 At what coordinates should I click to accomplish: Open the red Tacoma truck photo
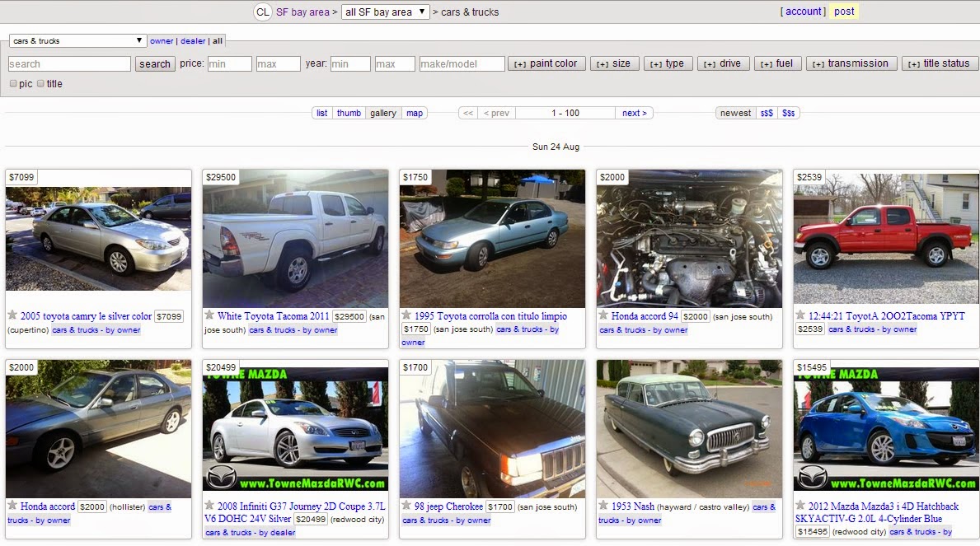[885, 239]
